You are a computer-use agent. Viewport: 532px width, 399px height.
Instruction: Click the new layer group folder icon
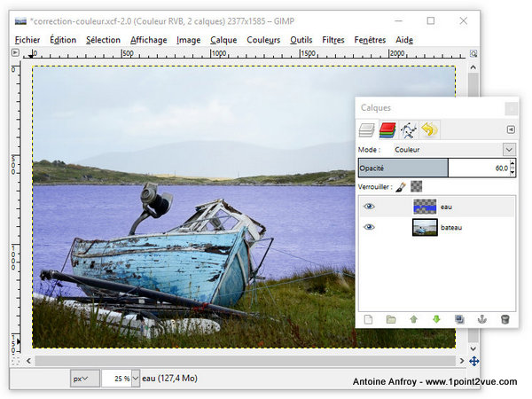tap(391, 319)
